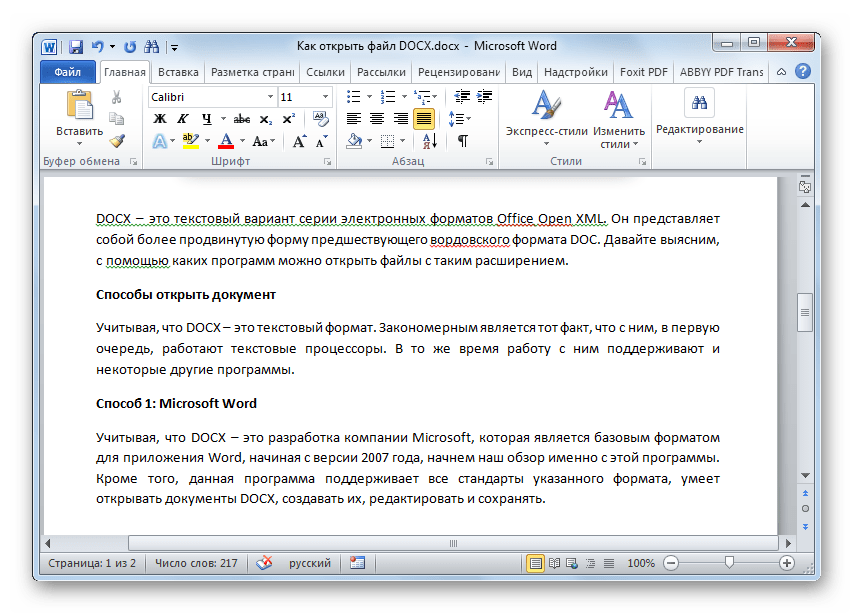This screenshot has width=854, height=614.
Task: Open change case (Aa) dropdown
Action: 264,142
